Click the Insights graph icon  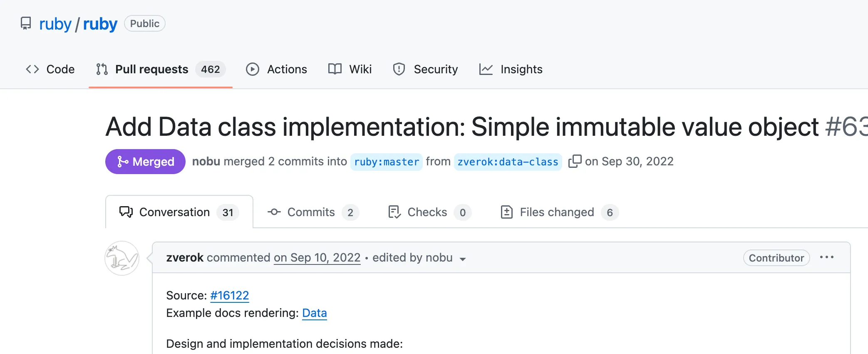486,69
